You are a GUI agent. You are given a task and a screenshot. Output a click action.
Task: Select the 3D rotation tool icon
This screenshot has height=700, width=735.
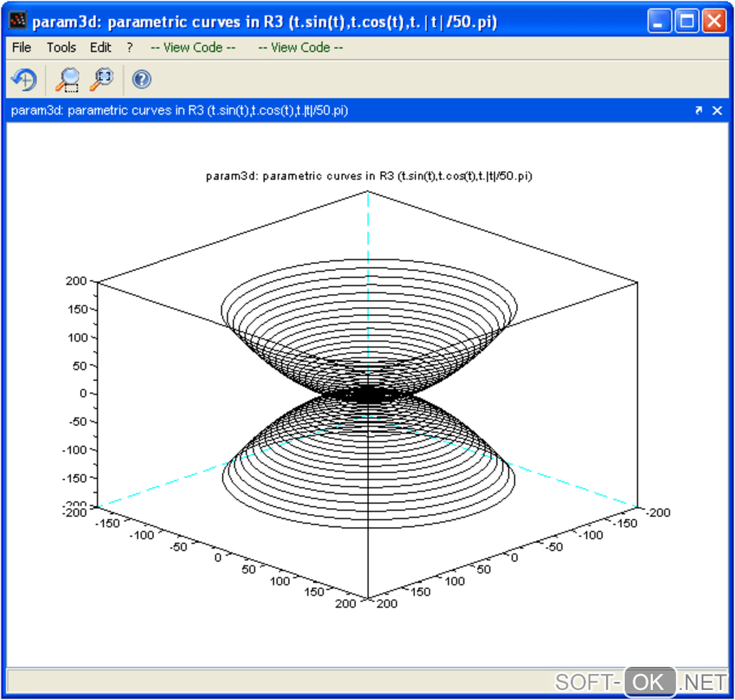pos(24,79)
